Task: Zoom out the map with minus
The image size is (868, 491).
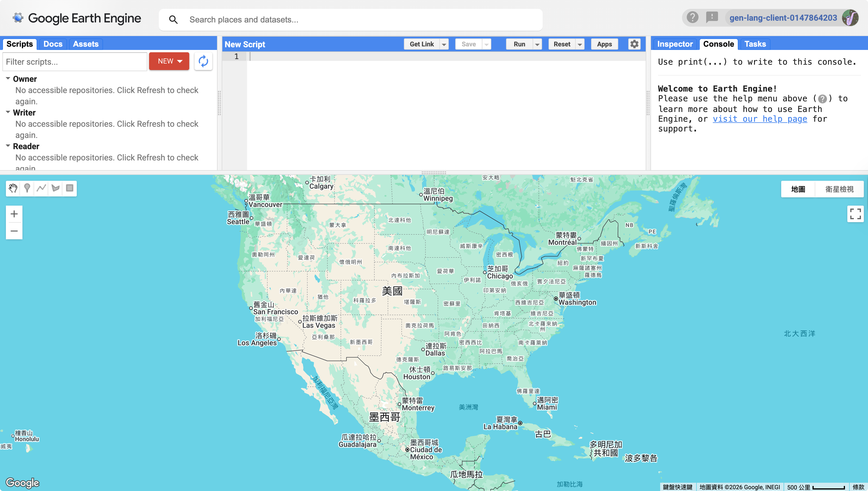Action: click(14, 231)
